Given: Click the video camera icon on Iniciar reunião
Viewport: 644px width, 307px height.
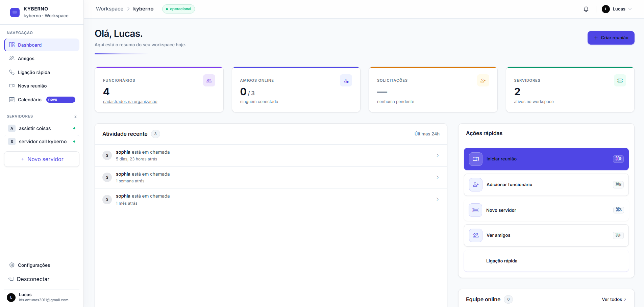Looking at the screenshot, I should point(476,159).
